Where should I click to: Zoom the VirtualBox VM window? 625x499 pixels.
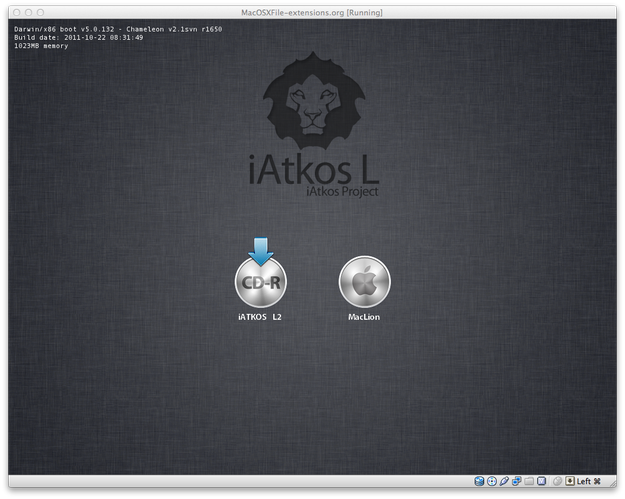[41, 13]
